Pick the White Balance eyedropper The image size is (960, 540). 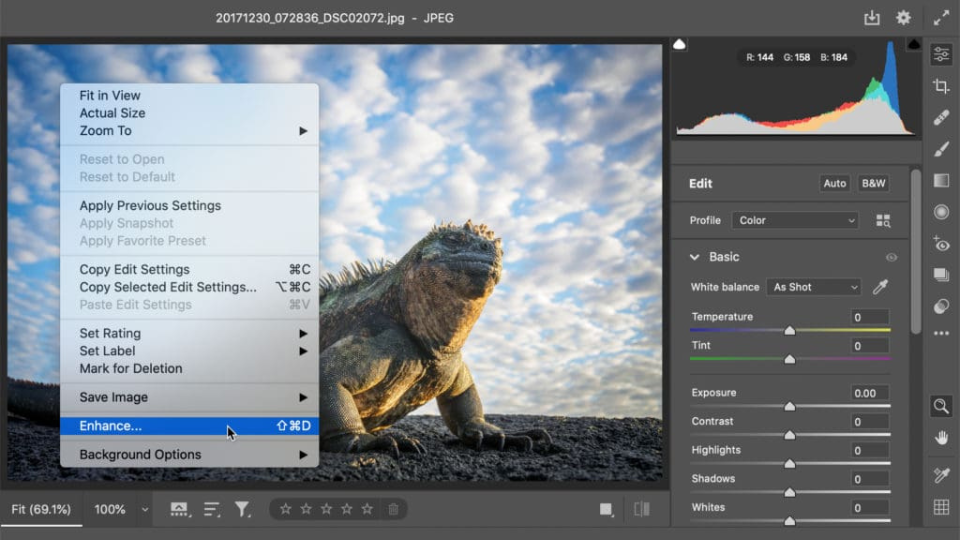click(881, 287)
